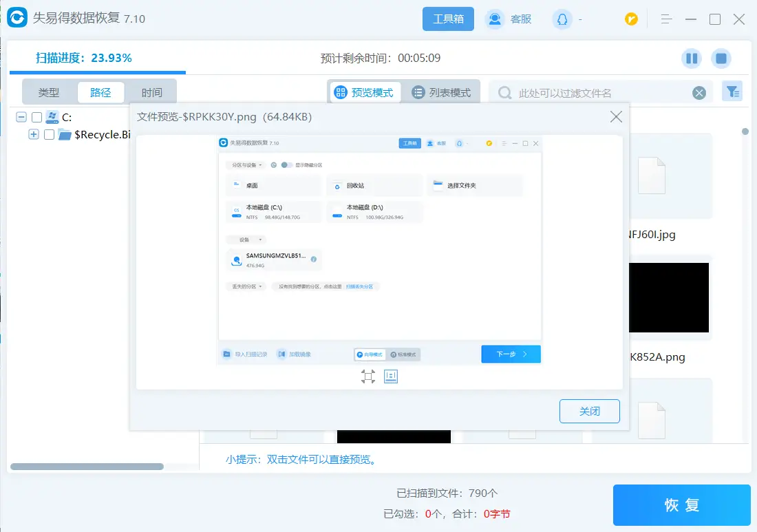
Task: Click the yellow VIP badge icon
Action: click(x=631, y=19)
